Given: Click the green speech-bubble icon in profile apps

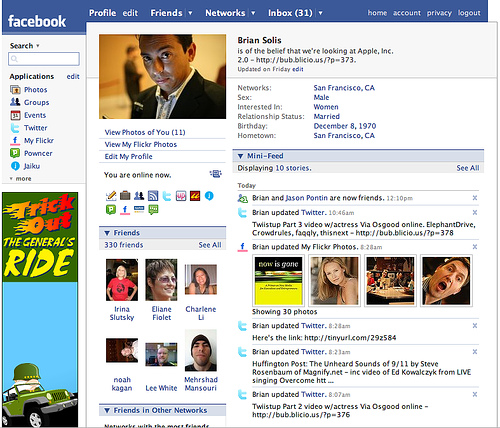Looking at the screenshot, I should click(153, 210).
